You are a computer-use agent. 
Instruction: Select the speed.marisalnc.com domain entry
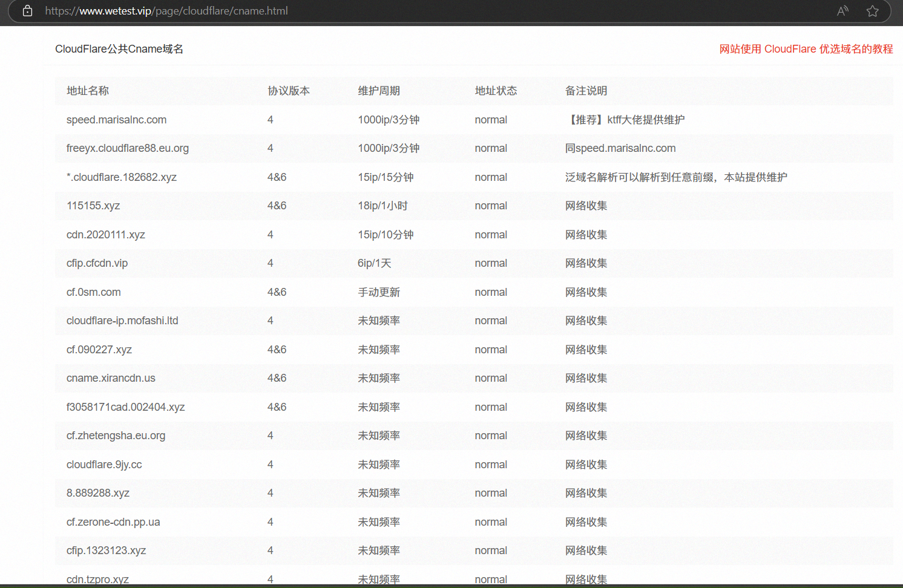click(x=116, y=120)
